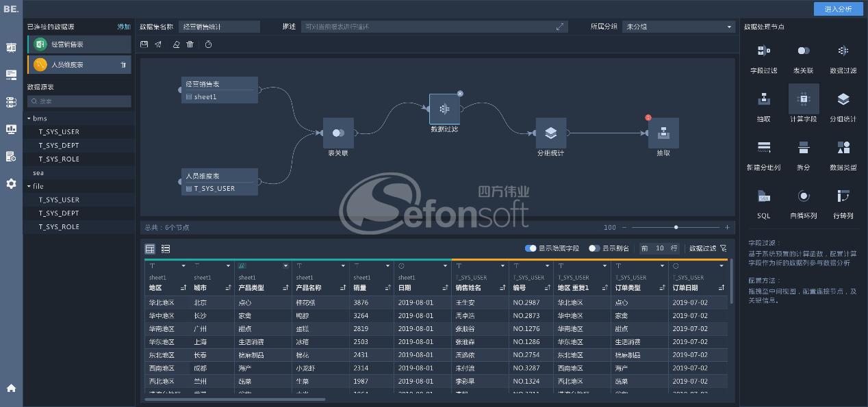Choose the SQL node icon

tap(764, 197)
